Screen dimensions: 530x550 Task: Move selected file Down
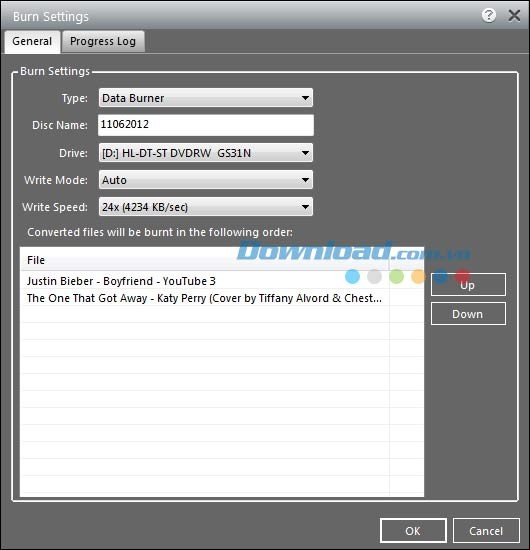tap(468, 314)
